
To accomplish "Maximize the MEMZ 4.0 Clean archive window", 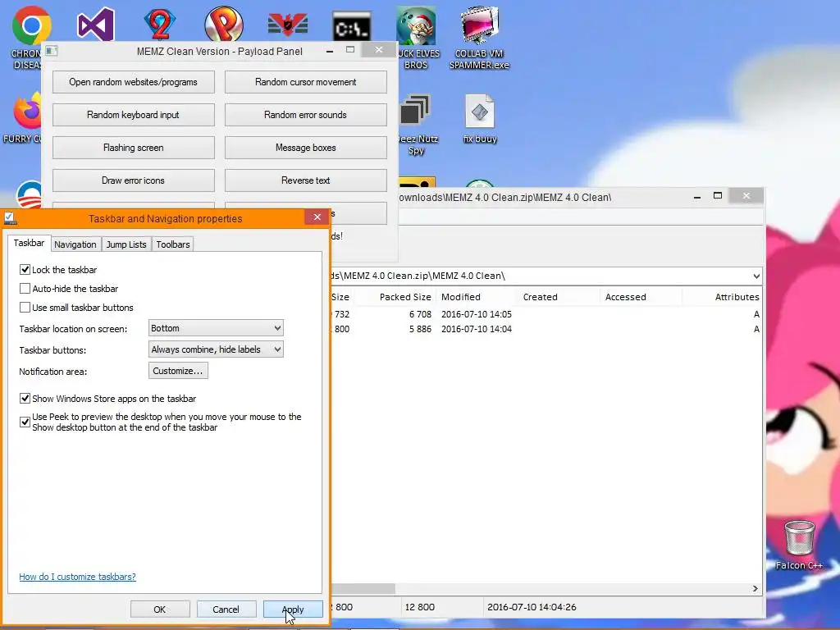I will click(x=718, y=196).
